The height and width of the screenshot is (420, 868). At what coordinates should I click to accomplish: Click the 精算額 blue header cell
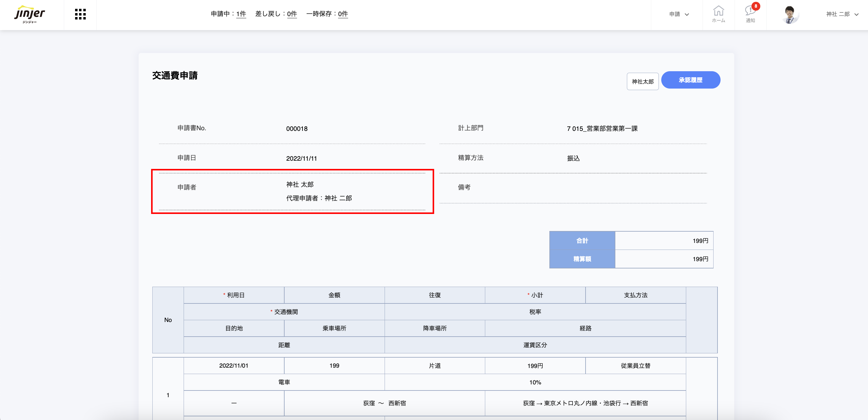582,259
